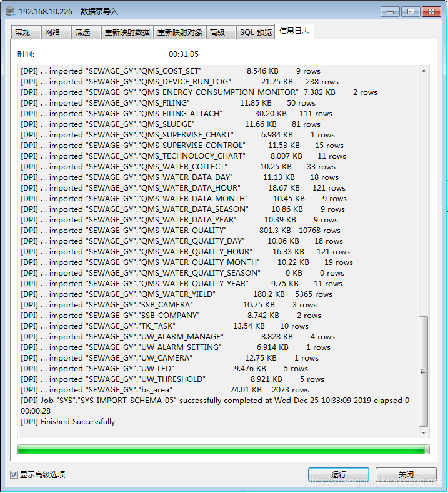Open the 网络 tab
The height and width of the screenshot is (493, 448).
point(56,32)
